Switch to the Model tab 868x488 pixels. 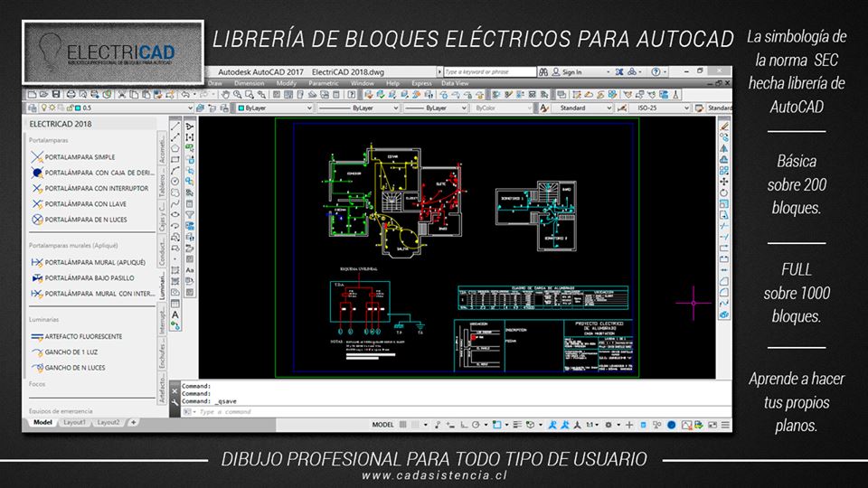(42, 422)
